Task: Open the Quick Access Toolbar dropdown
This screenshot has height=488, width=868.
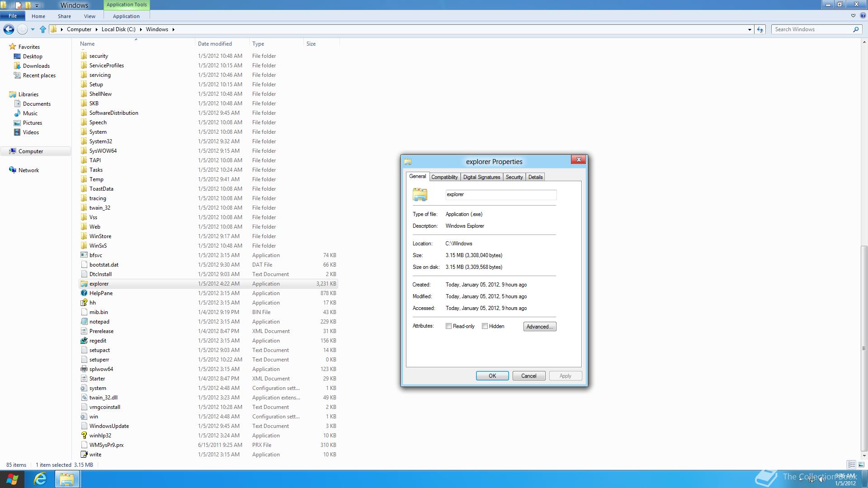Action: pyautogui.click(x=37, y=5)
